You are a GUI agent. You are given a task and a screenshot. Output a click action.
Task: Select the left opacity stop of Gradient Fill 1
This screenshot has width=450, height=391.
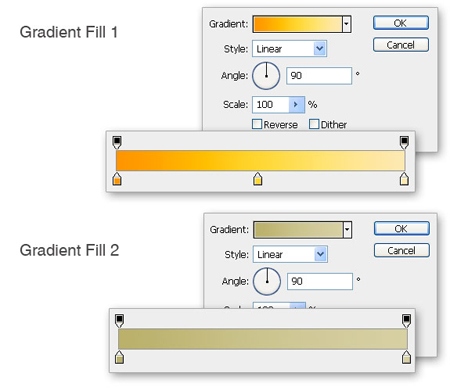coord(117,142)
